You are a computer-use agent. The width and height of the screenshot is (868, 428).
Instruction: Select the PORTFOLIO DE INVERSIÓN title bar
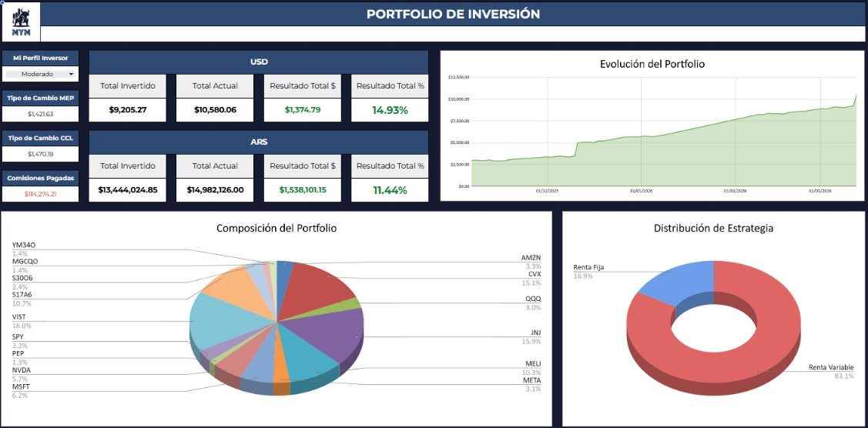(453, 15)
